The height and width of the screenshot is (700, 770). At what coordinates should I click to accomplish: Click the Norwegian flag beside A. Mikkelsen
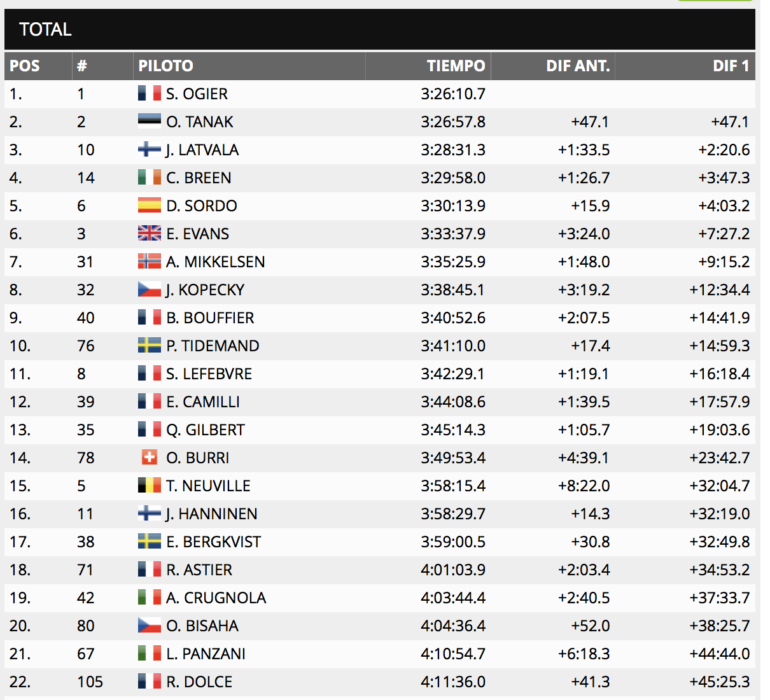click(150, 262)
